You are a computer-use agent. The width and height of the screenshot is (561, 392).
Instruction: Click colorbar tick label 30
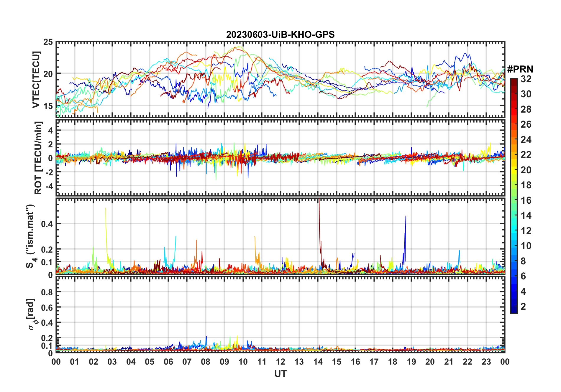(526, 94)
